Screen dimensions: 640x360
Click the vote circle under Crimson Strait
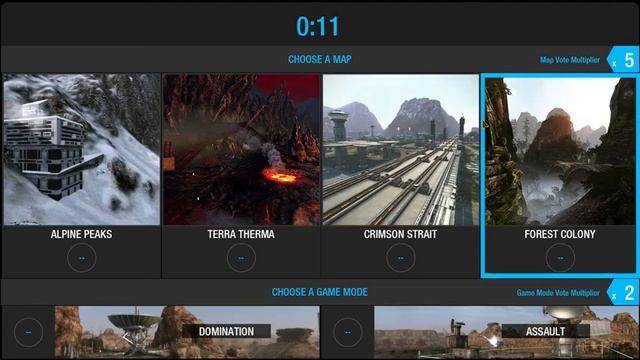click(x=401, y=258)
